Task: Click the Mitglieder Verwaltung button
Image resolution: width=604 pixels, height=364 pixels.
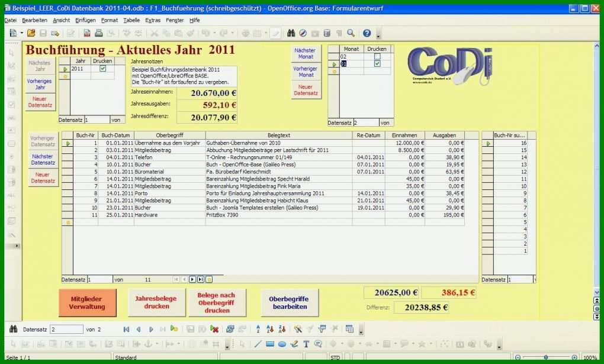Action: [88, 303]
